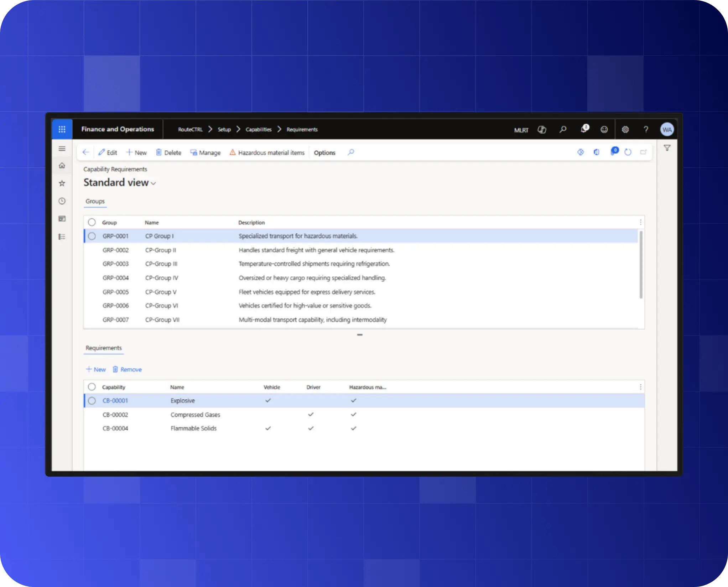Open Modules list icon in sidebar
Screen dimensions: 728x587
click(62, 237)
